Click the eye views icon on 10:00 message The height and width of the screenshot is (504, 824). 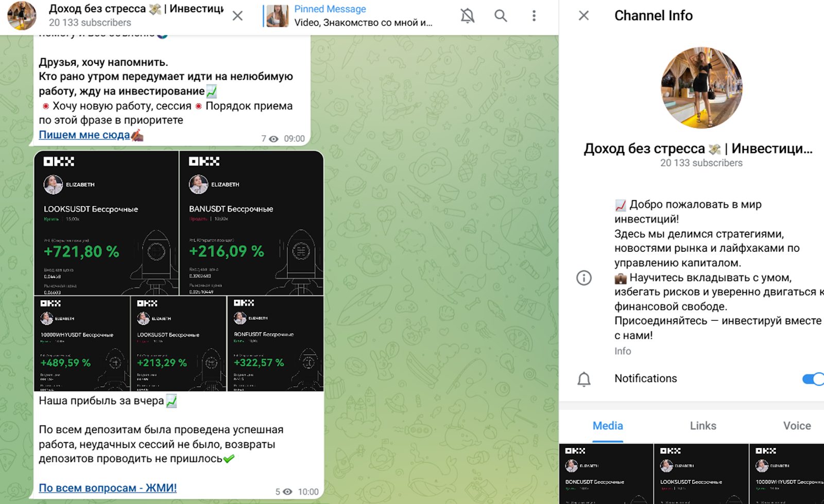click(x=288, y=492)
